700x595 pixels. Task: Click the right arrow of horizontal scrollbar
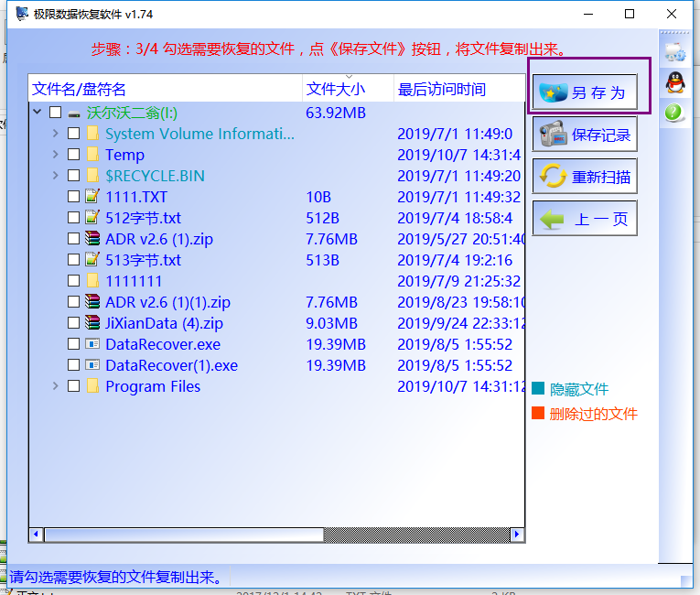tap(517, 535)
